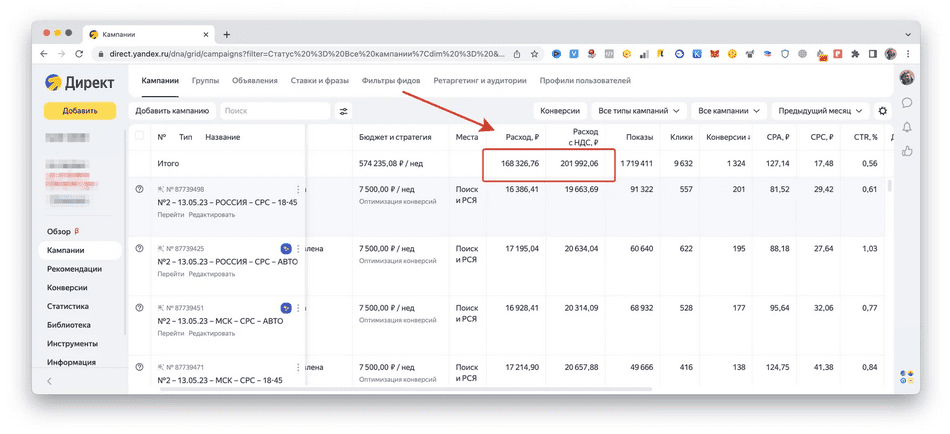The height and width of the screenshot is (434, 950).
Task: Click 'Редактировать' link under campaign 87739498
Action: pos(212,215)
